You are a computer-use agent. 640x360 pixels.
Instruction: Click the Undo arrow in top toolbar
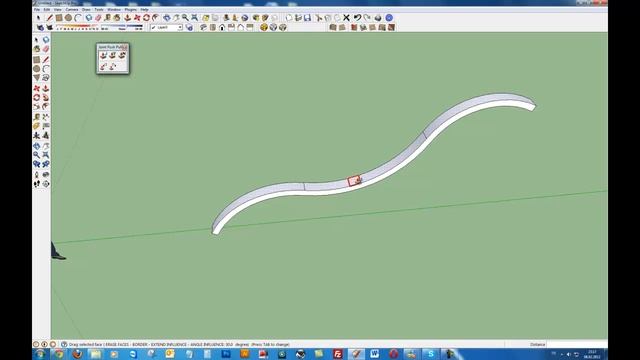click(x=357, y=18)
